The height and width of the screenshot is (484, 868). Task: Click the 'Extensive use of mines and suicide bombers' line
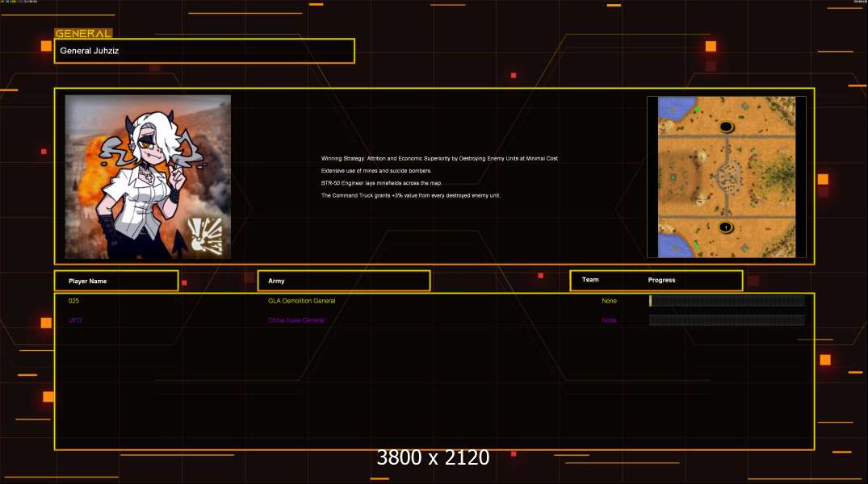tap(376, 171)
